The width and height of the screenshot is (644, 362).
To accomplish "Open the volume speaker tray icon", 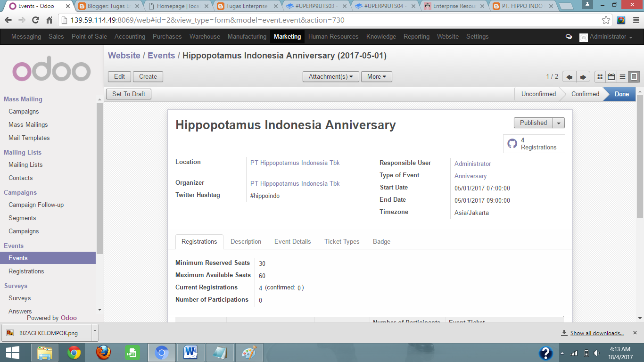I will coord(597,353).
